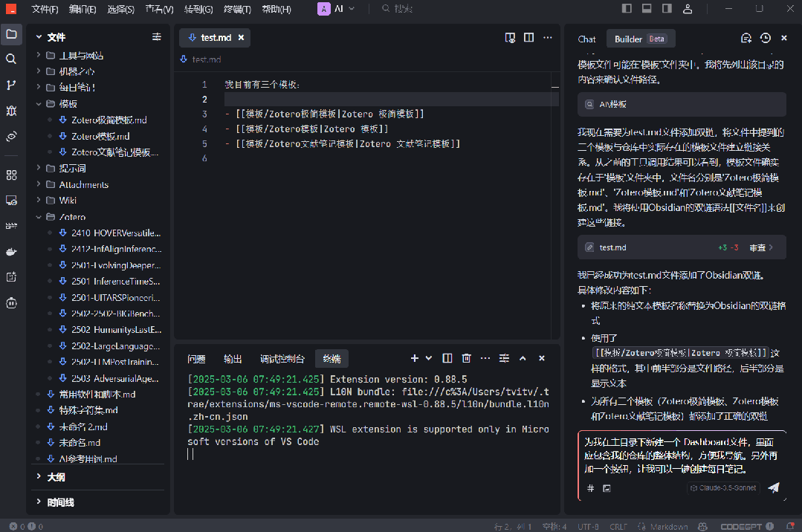Open the Docker view in the activity bar
Viewport: 802px width, 532px height.
click(x=11, y=251)
